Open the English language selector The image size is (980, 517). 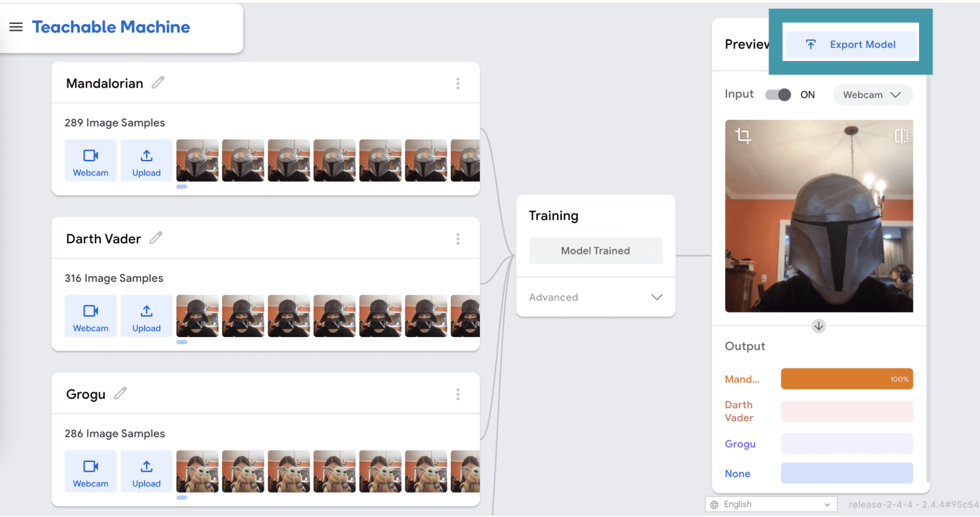[770, 504]
